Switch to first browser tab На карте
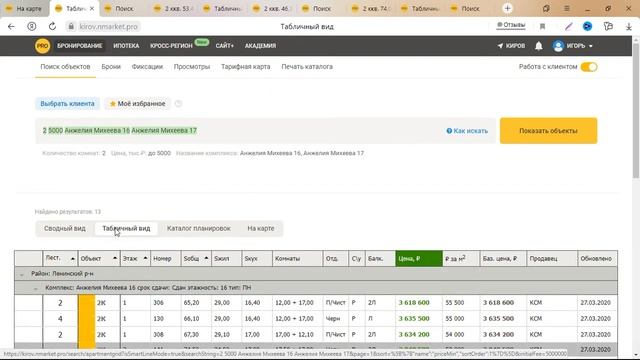The width and height of the screenshot is (640, 360). [24, 8]
